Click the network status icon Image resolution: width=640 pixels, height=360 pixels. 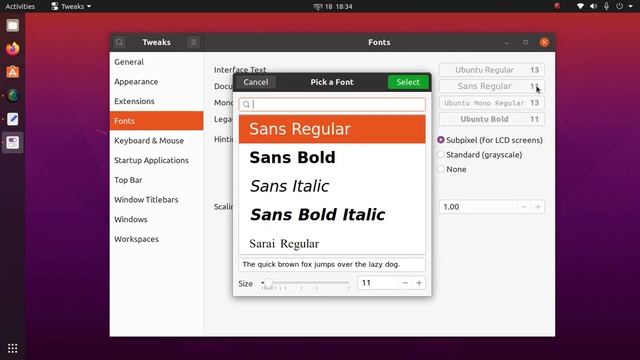580,6
